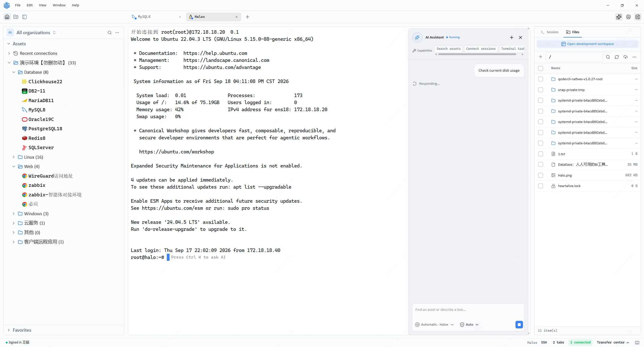This screenshot has height=347, width=644.
Task: Check the first systemd-private folder
Action: coord(541,100)
